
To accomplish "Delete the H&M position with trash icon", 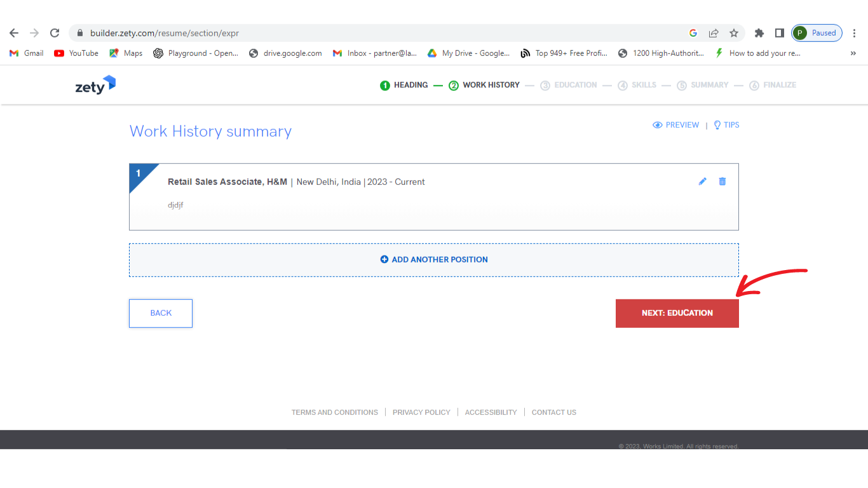I will point(722,182).
